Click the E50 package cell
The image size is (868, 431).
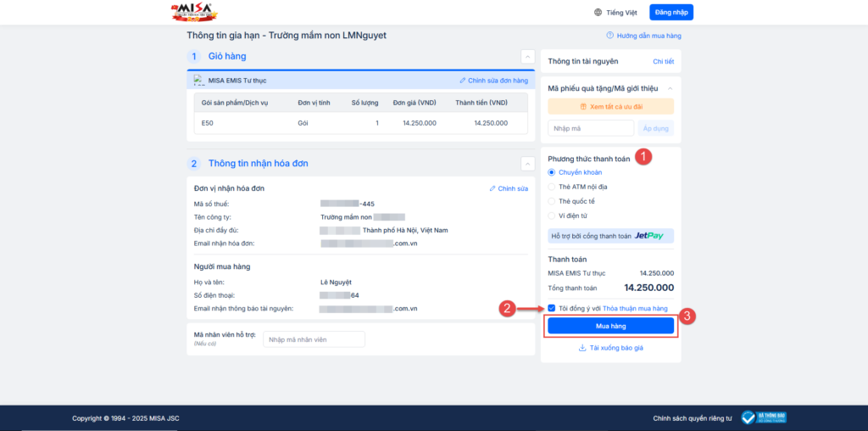coord(207,123)
